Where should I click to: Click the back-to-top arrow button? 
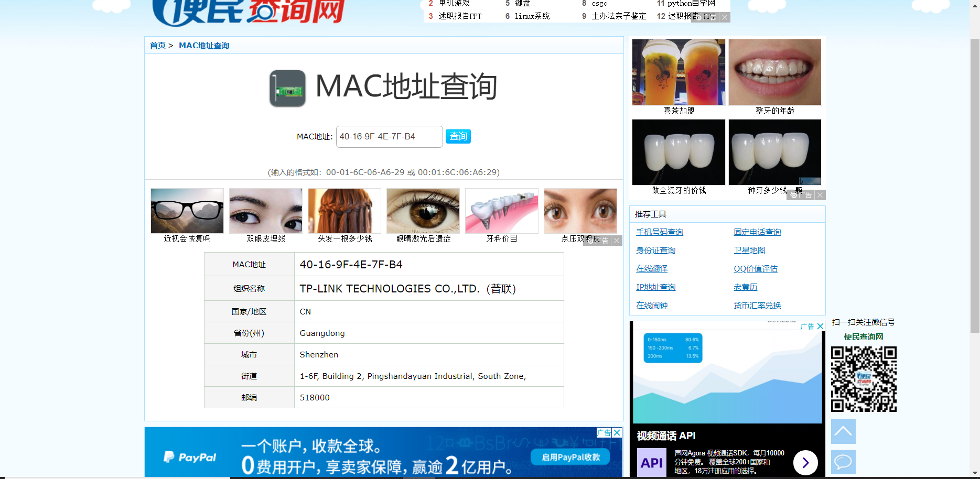coord(843,431)
